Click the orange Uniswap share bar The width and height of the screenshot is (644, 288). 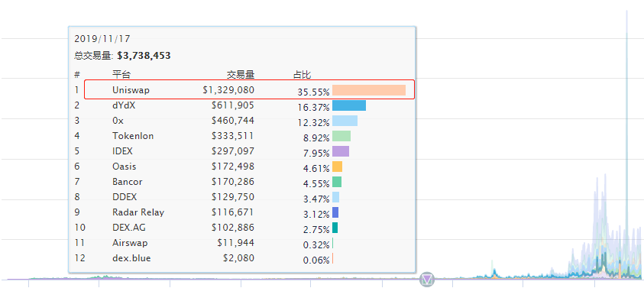(369, 90)
